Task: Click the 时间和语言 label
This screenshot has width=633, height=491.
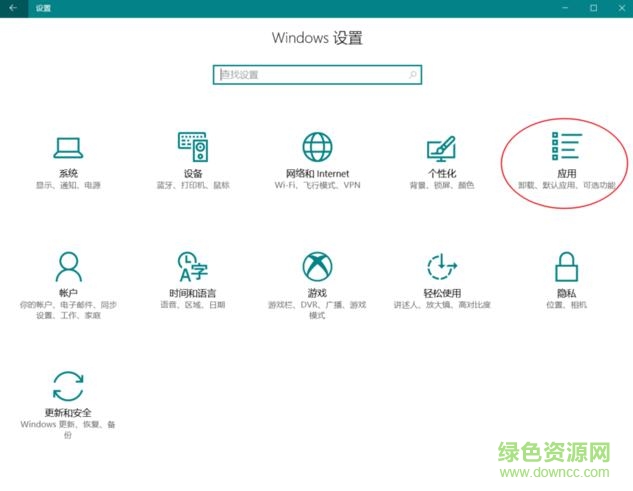Action: pos(193,293)
